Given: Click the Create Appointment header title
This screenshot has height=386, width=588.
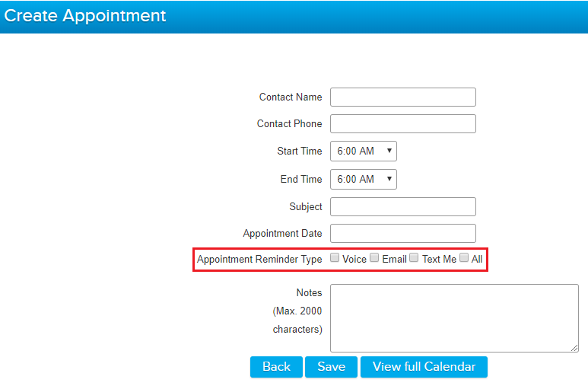Looking at the screenshot, I should [85, 15].
